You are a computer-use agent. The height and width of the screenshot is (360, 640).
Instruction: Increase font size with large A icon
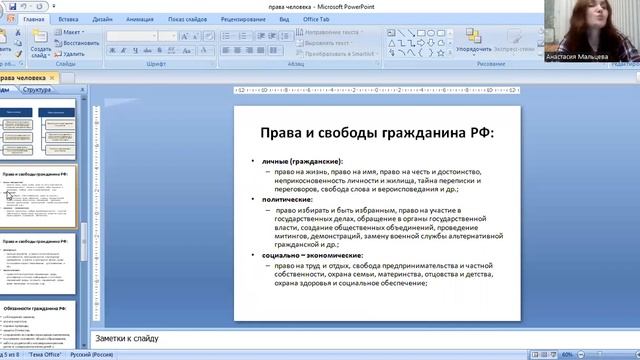(184, 36)
